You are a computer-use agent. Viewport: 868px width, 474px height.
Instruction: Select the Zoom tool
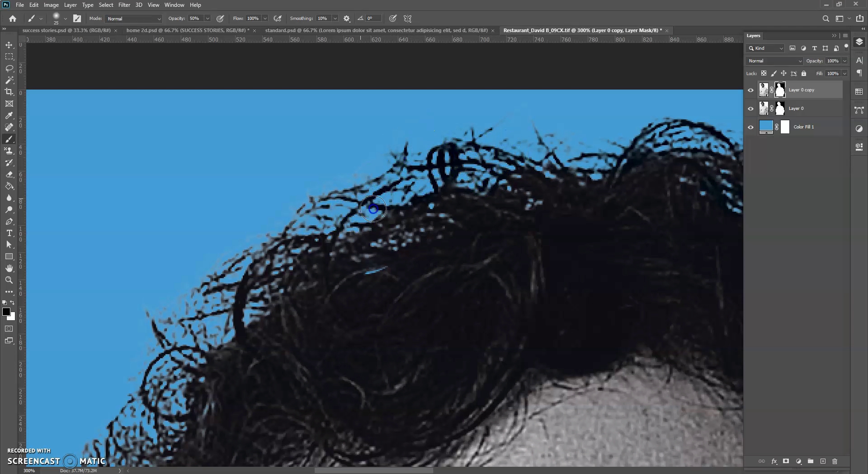coord(9,280)
